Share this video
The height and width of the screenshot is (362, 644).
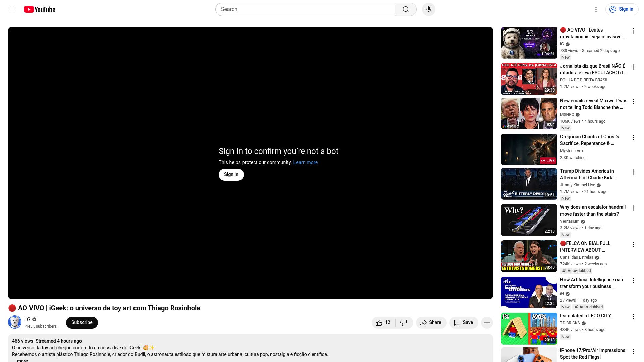point(431,322)
